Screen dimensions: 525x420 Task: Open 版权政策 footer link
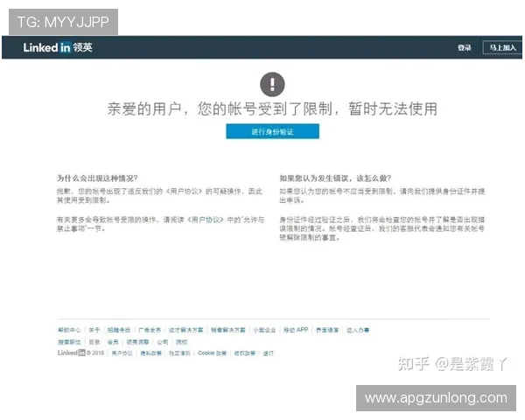pyautogui.click(x=245, y=353)
